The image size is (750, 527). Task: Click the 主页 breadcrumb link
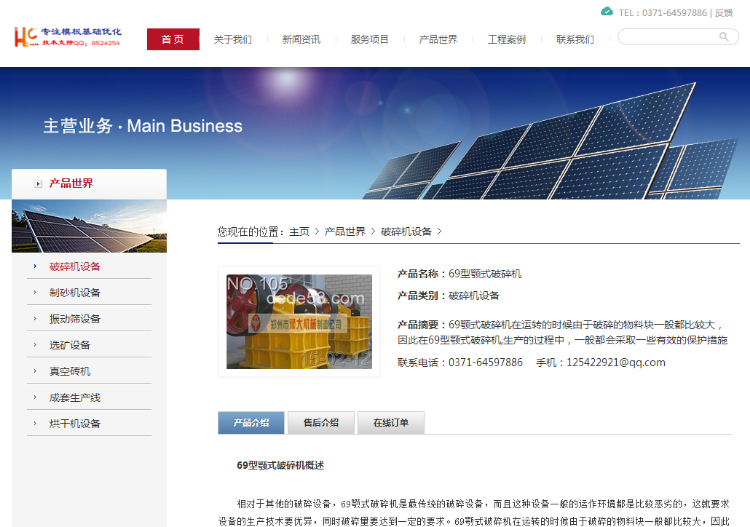point(299,231)
